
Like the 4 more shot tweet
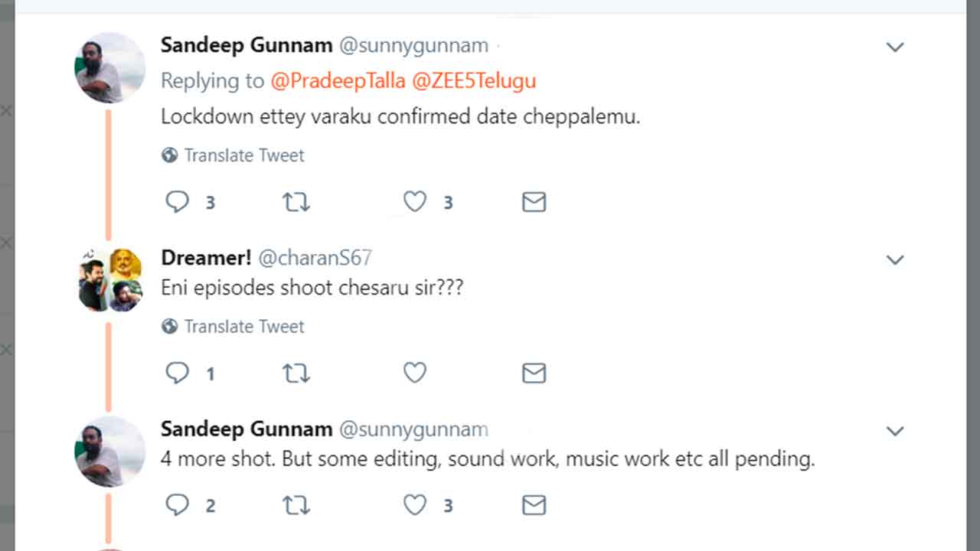tap(415, 505)
